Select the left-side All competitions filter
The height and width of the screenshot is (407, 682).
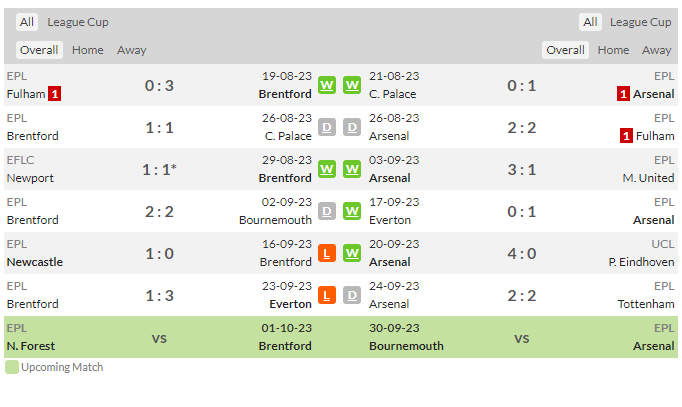(x=27, y=22)
